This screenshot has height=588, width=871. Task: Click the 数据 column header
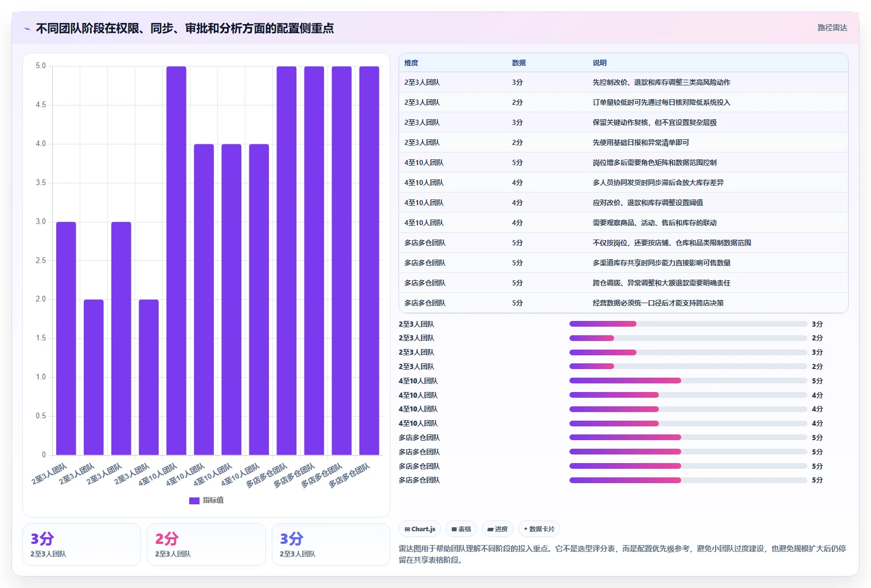(519, 63)
